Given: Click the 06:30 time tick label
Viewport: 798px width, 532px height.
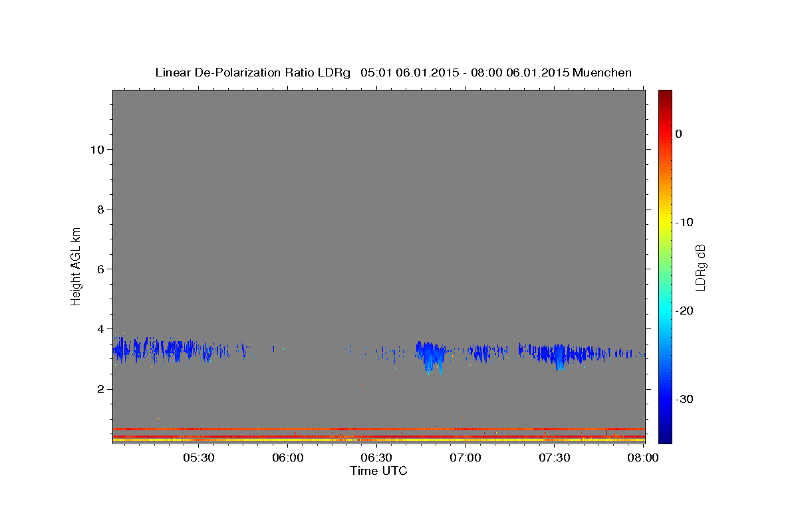Looking at the screenshot, I should [376, 458].
